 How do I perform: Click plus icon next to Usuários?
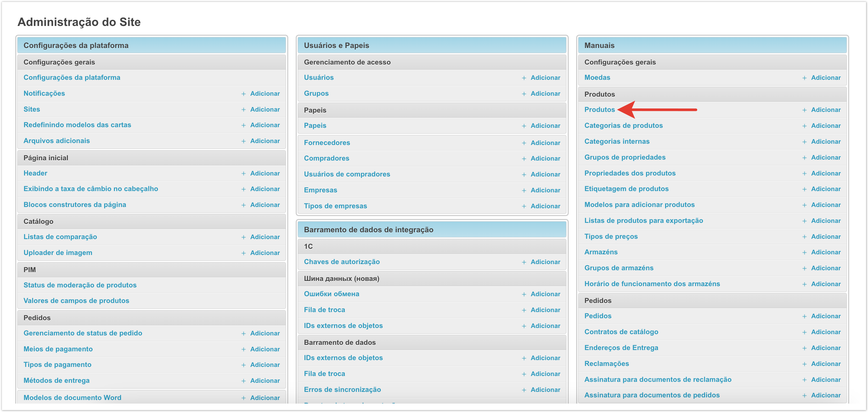[x=524, y=78]
